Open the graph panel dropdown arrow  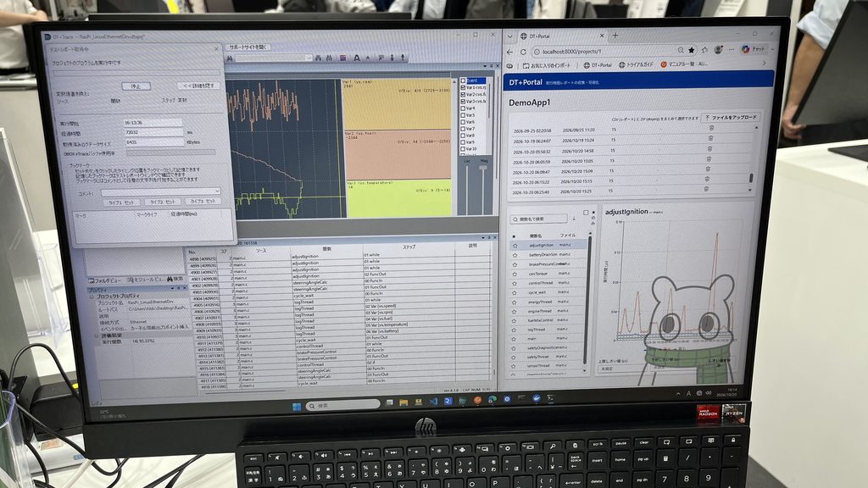(x=484, y=66)
